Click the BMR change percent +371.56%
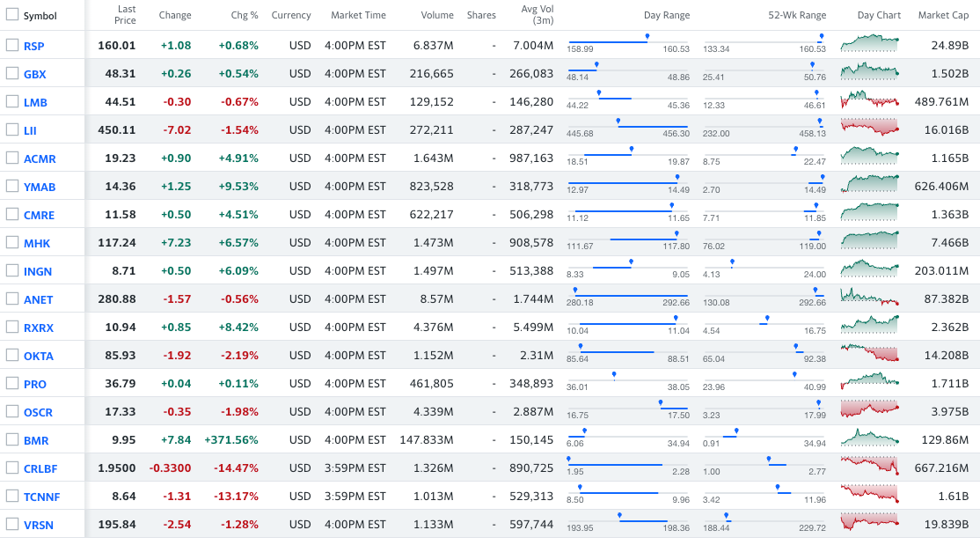980x545 pixels. tap(231, 440)
